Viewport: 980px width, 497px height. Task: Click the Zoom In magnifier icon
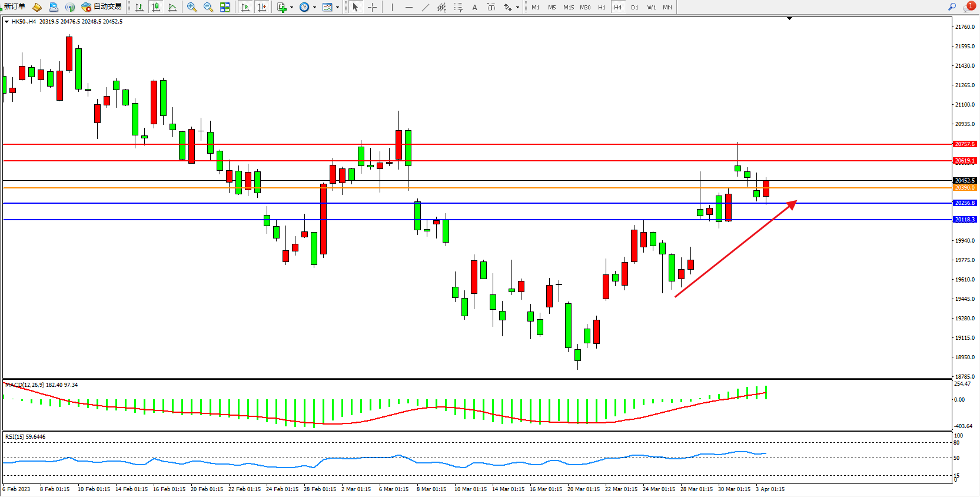[x=191, y=7]
